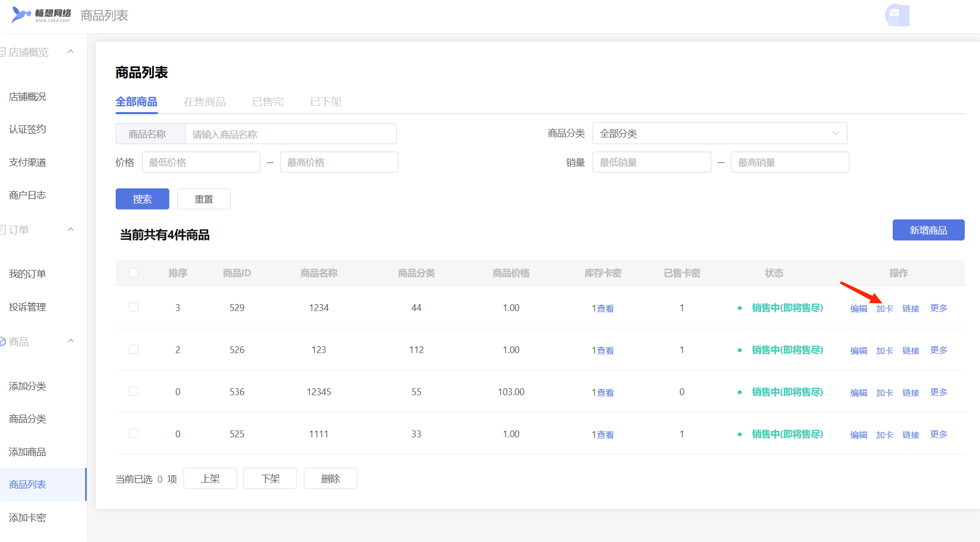
Task: Click 编辑 for product 12345
Action: click(859, 393)
